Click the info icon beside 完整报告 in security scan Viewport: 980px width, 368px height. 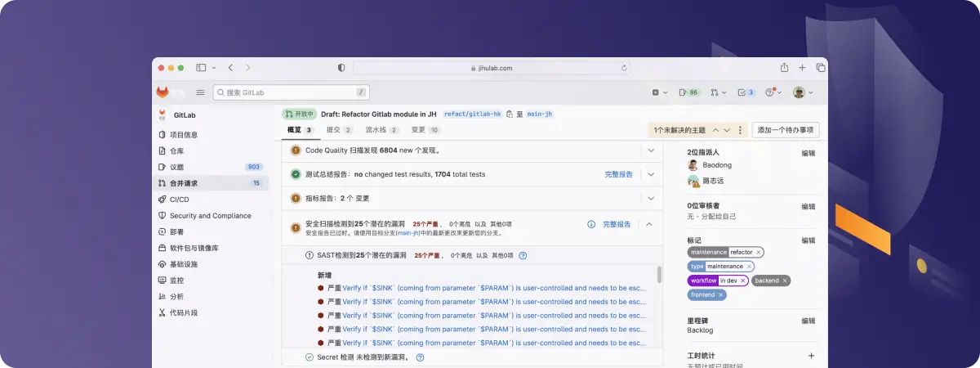pos(591,224)
